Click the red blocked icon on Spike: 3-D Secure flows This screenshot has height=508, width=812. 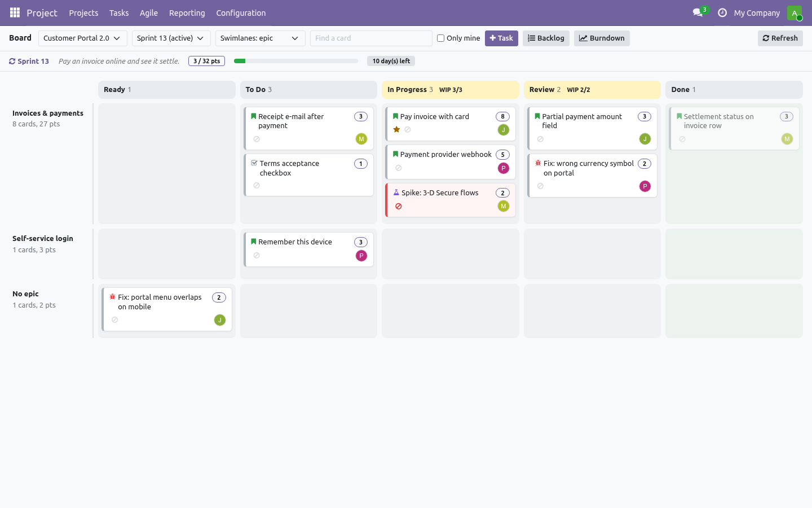(x=399, y=206)
